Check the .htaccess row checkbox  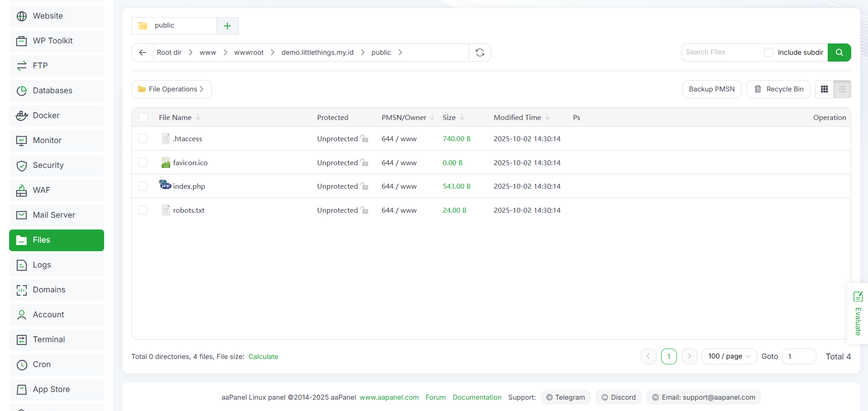143,139
